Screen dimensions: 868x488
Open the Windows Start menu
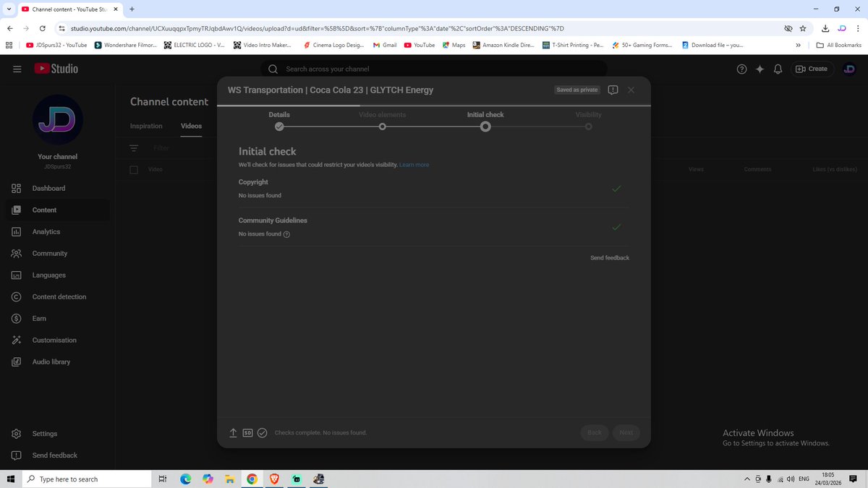click(x=10, y=479)
